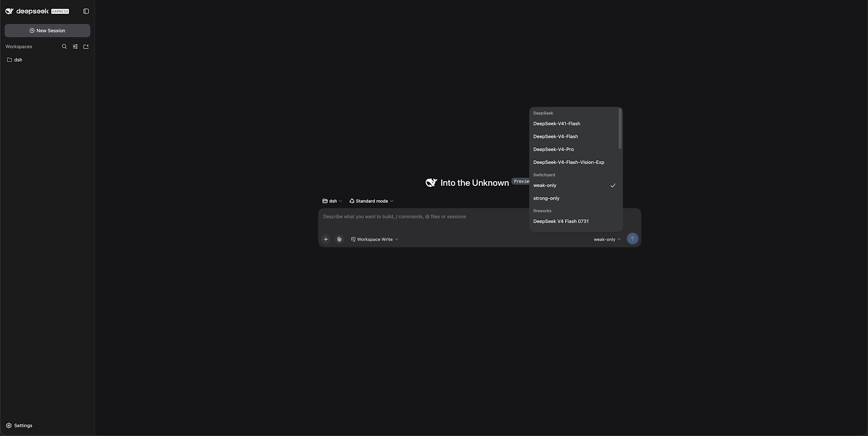Select the DeepSeek-V4-Flash model

[x=574, y=136]
